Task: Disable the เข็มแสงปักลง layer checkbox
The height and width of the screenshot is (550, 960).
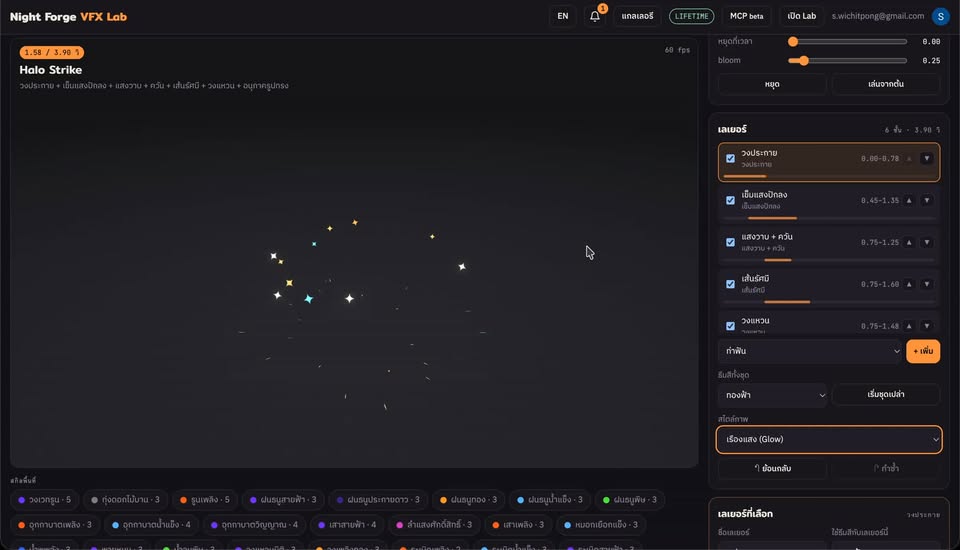Action: (730, 200)
